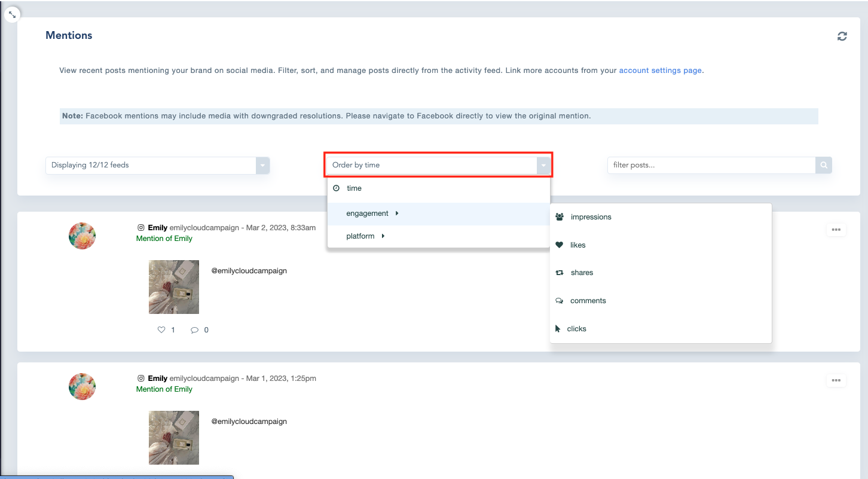Image resolution: width=868 pixels, height=479 pixels.
Task: Click the Emily name on Mar 1, 1:25pm post
Action: coord(158,379)
